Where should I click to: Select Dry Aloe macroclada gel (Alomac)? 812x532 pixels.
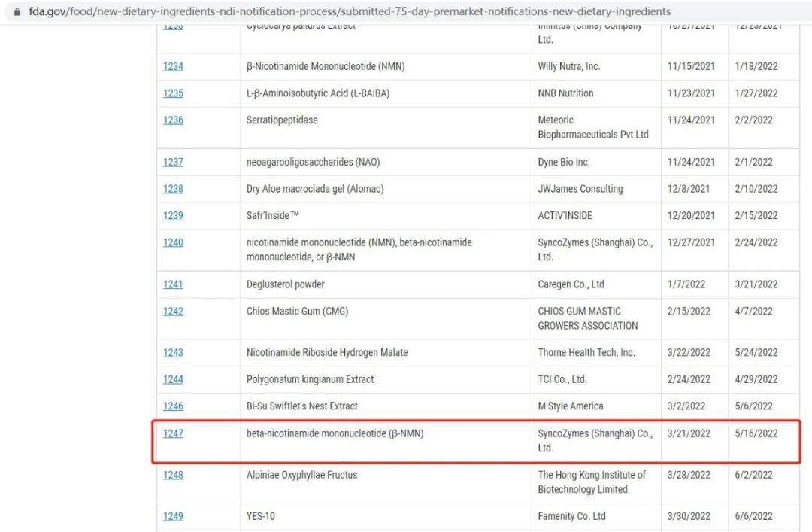315,190
